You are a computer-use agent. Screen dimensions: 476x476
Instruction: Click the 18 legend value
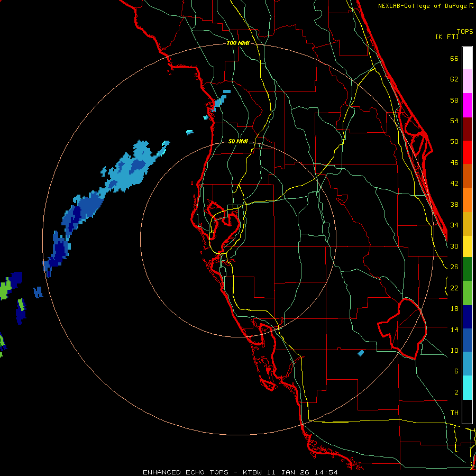click(454, 309)
